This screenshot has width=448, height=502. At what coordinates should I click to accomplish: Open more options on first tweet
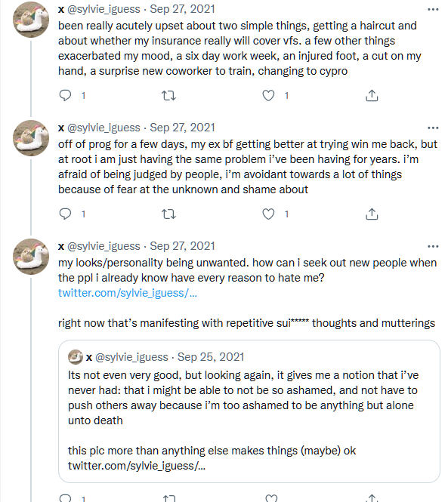point(433,9)
